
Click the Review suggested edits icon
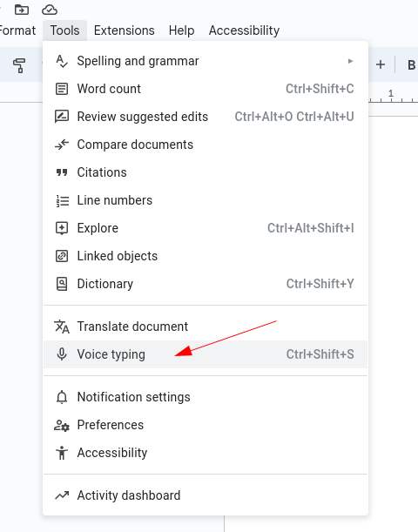(x=62, y=117)
